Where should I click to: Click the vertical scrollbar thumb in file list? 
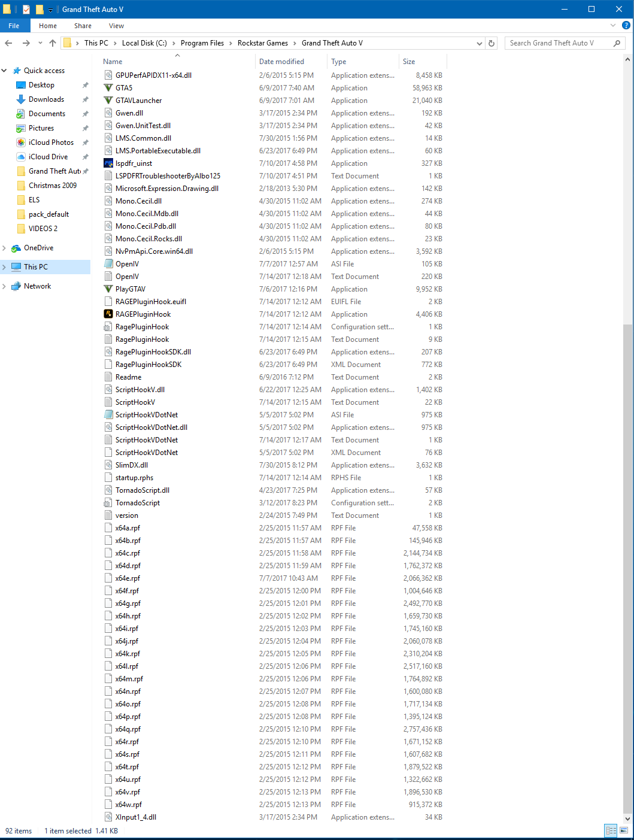(627, 569)
